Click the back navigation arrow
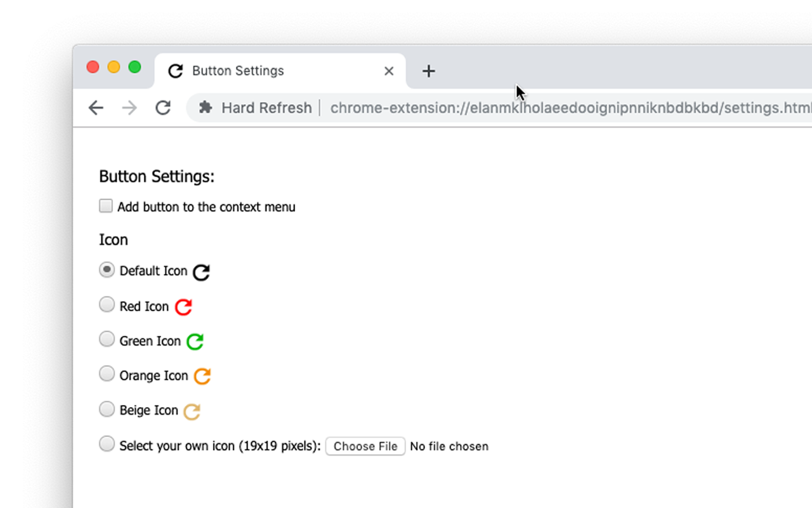 (96, 107)
